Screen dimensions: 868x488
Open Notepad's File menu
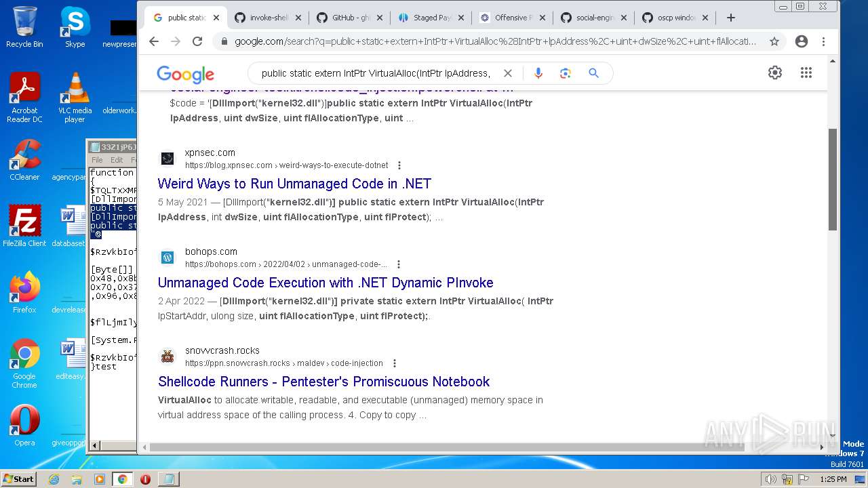pyautogui.click(x=97, y=160)
